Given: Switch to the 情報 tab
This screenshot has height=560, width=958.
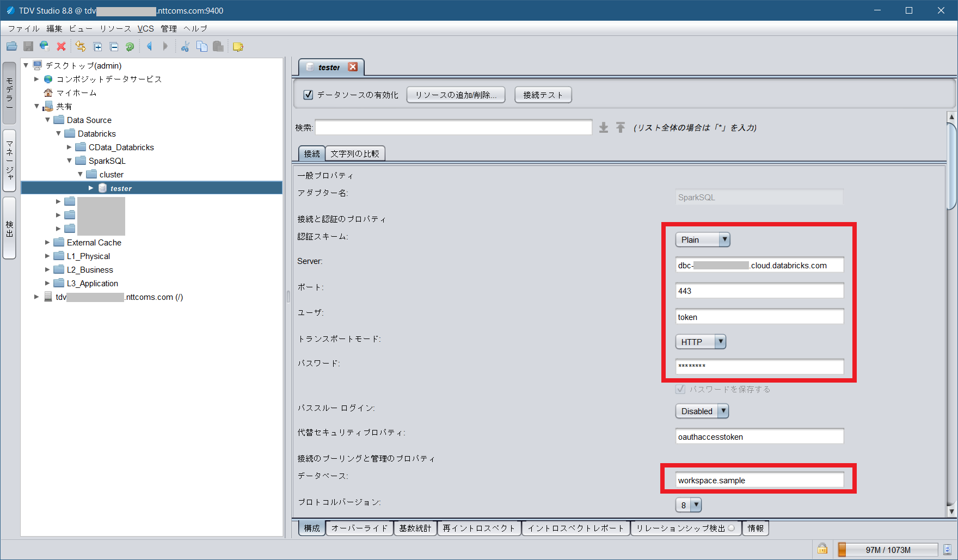Looking at the screenshot, I should pos(756,528).
